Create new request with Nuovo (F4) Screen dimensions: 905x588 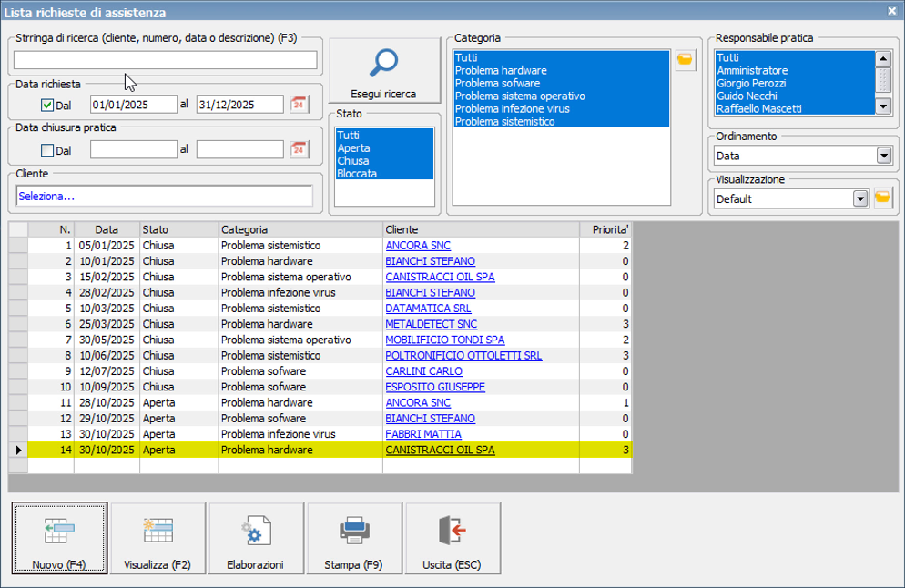point(59,540)
